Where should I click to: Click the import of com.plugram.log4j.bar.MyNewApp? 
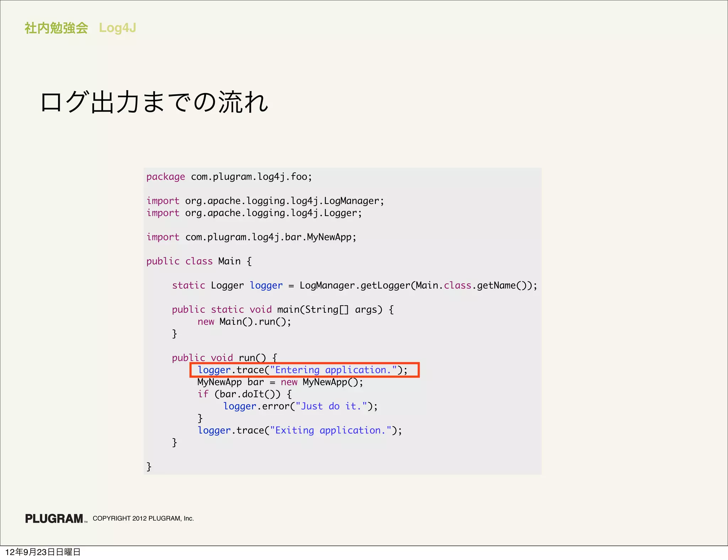(251, 237)
